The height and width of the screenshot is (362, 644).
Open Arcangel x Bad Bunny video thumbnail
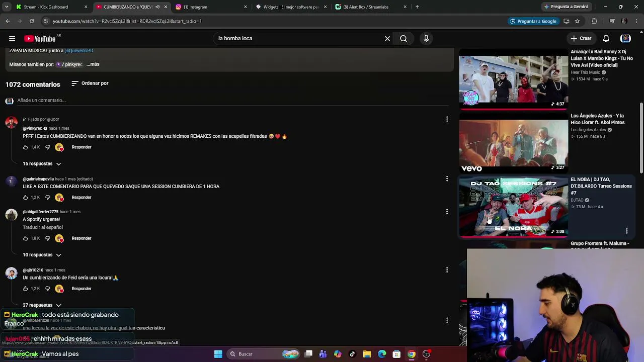[513, 79]
